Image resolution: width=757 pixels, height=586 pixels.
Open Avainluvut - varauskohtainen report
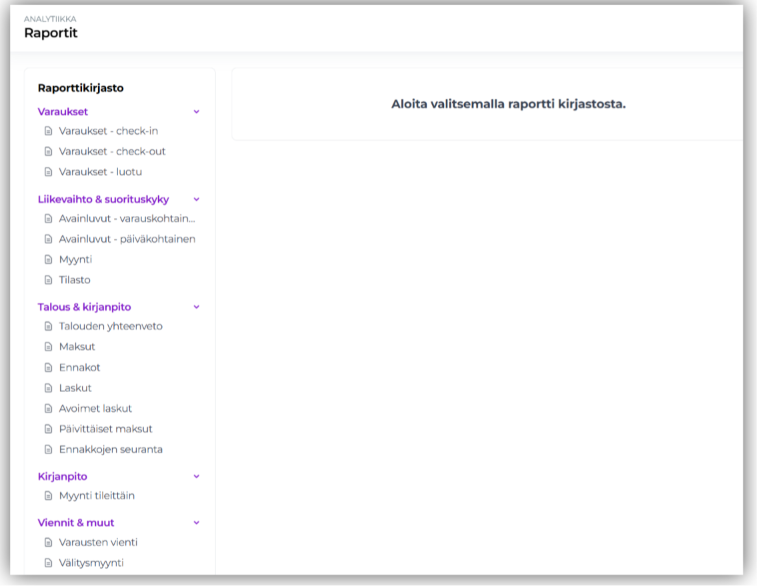(127, 218)
